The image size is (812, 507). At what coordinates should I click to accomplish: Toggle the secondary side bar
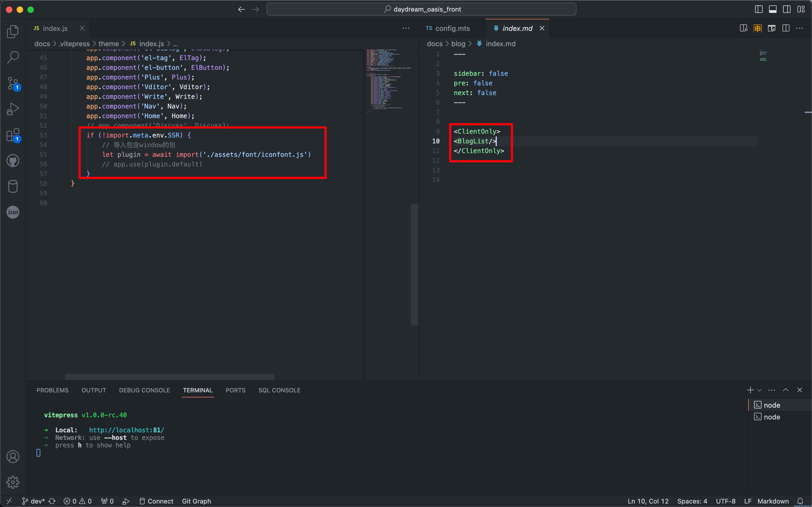coord(787,9)
